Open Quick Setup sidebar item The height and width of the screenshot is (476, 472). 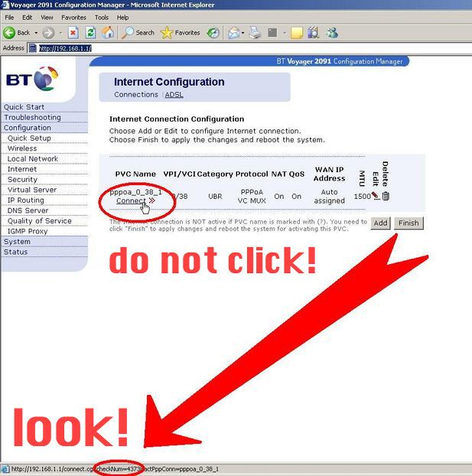pos(29,138)
